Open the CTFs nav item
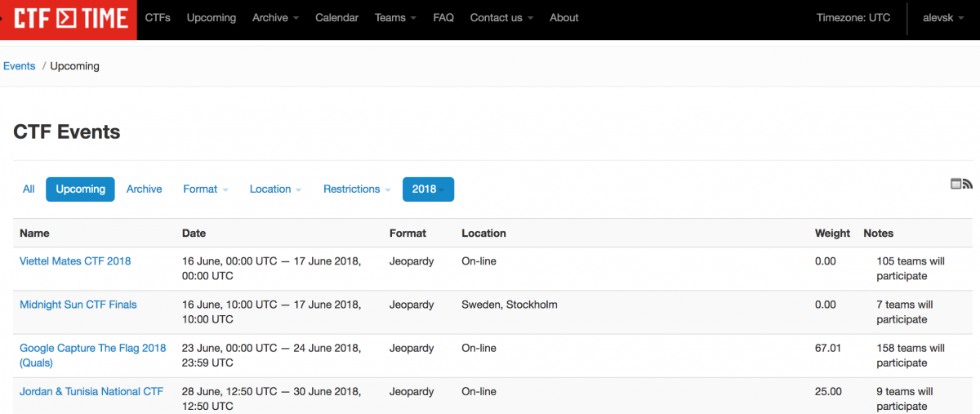Screen dimensions: 980x414 pos(158,17)
